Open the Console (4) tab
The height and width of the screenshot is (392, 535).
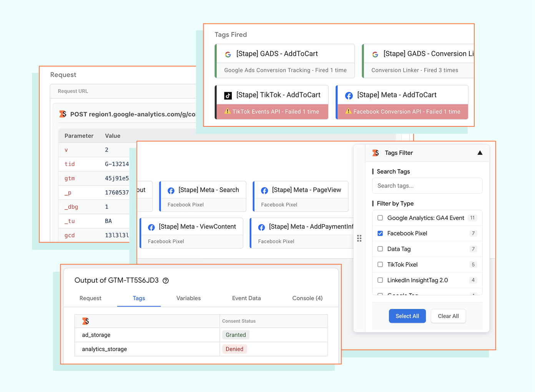[x=307, y=298]
